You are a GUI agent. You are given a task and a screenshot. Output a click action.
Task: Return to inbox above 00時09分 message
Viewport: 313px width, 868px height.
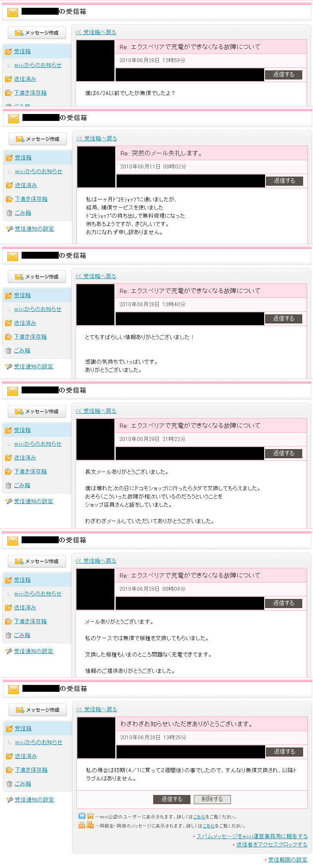(96, 561)
